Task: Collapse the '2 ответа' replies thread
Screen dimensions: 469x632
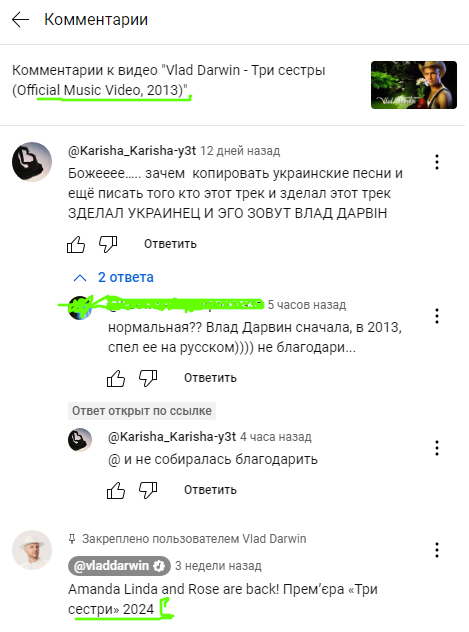Action: (113, 277)
